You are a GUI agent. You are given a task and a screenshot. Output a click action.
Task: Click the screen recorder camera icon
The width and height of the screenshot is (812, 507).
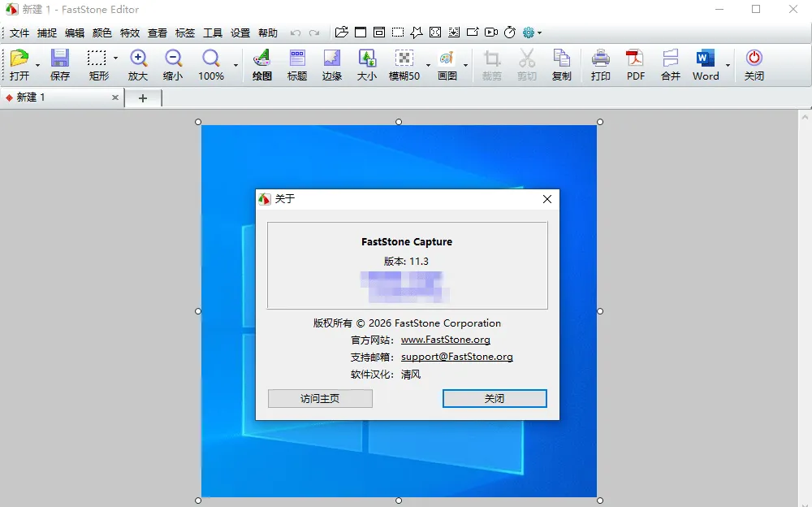(491, 32)
